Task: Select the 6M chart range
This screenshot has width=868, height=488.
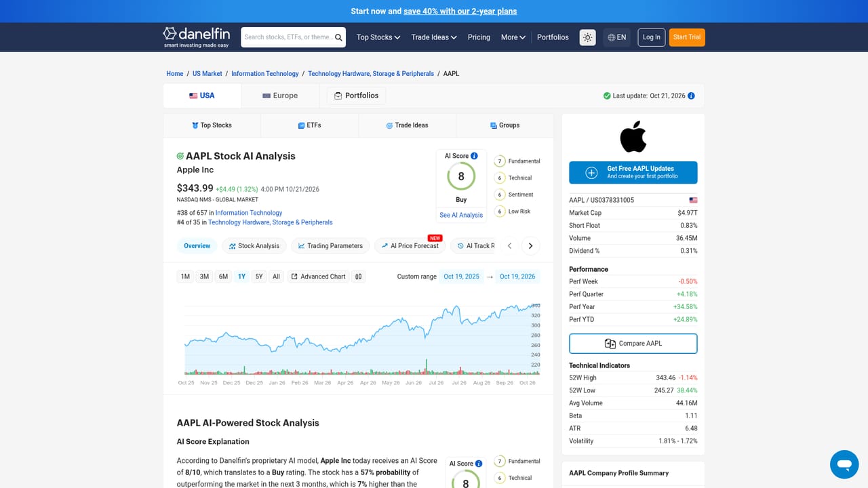Action: [223, 277]
